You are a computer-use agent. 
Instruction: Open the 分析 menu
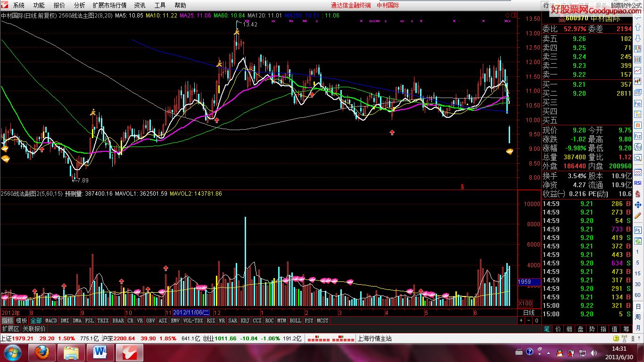80,5
